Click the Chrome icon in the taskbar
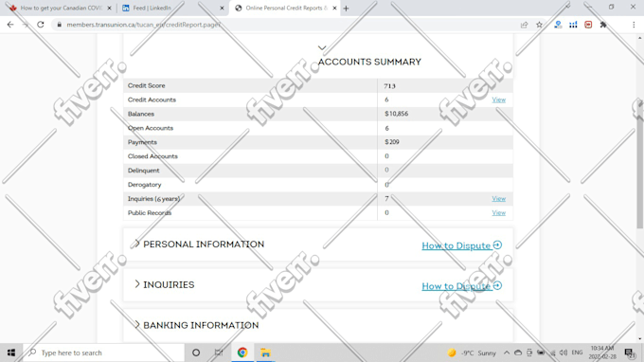 pyautogui.click(x=242, y=353)
